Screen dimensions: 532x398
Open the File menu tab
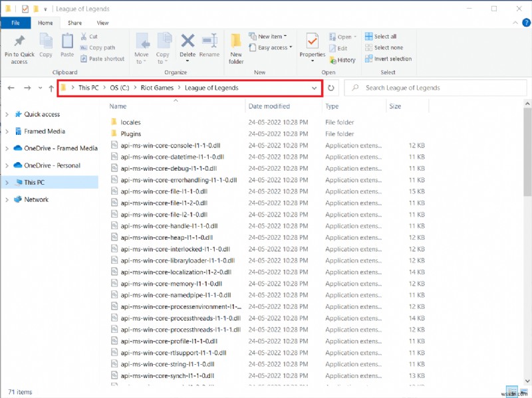[15, 23]
